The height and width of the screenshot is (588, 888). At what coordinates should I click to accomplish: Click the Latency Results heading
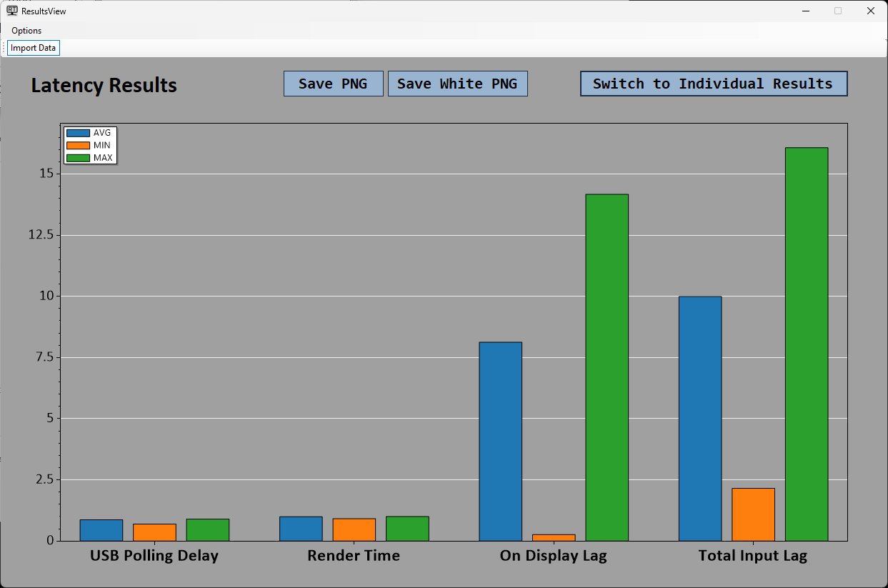click(x=104, y=86)
